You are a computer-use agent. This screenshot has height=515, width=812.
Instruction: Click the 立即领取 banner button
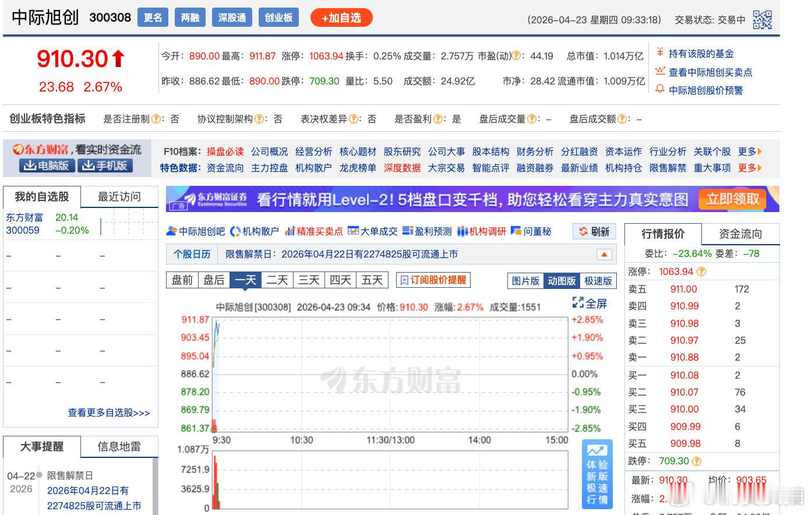[x=733, y=199]
